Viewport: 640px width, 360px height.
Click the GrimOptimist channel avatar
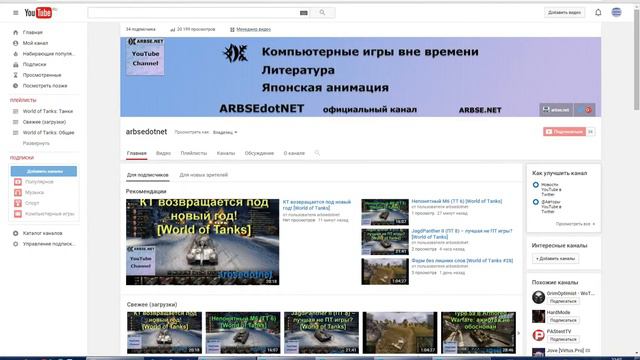point(538,297)
